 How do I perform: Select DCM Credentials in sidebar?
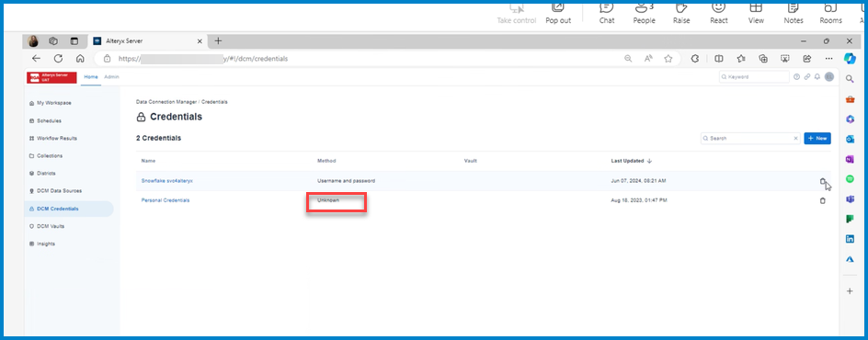69,209
